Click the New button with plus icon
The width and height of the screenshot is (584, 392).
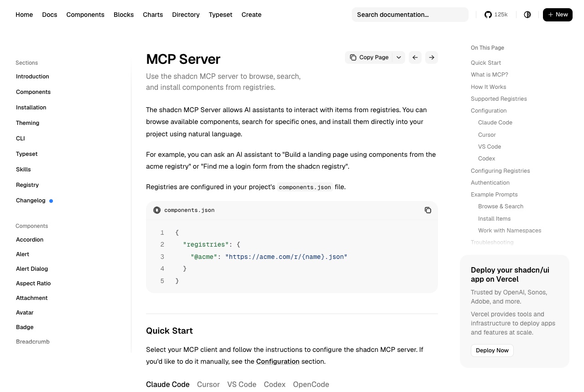coord(558,15)
